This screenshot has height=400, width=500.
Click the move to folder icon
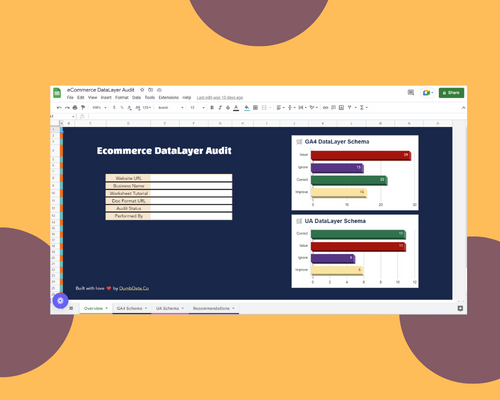151,90
